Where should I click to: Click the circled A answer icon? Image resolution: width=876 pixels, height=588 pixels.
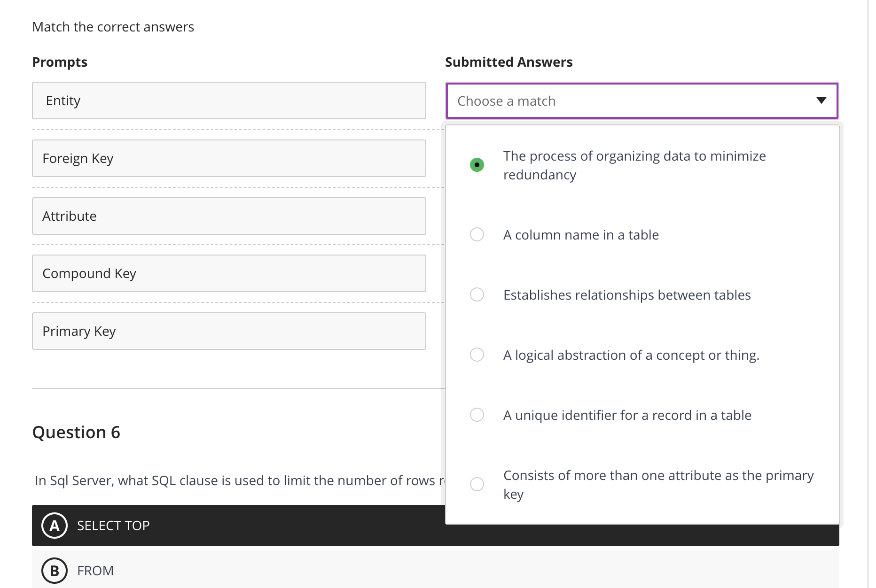coord(55,526)
